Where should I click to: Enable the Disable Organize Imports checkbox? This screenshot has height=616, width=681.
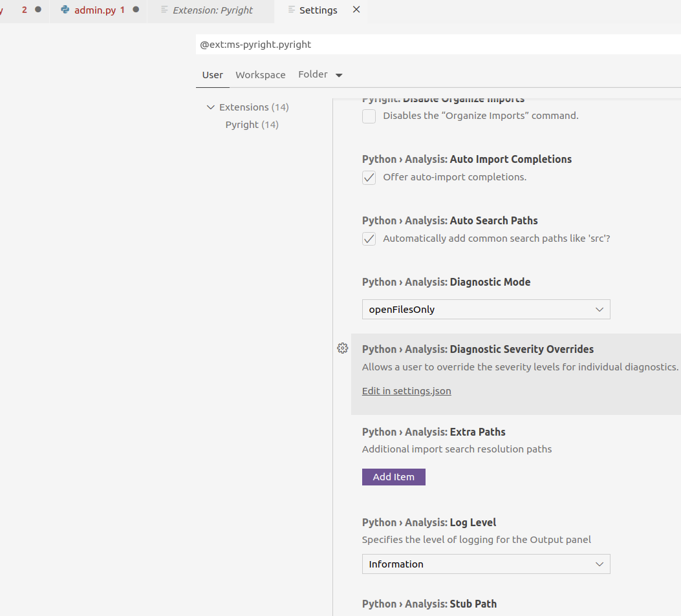click(x=369, y=116)
